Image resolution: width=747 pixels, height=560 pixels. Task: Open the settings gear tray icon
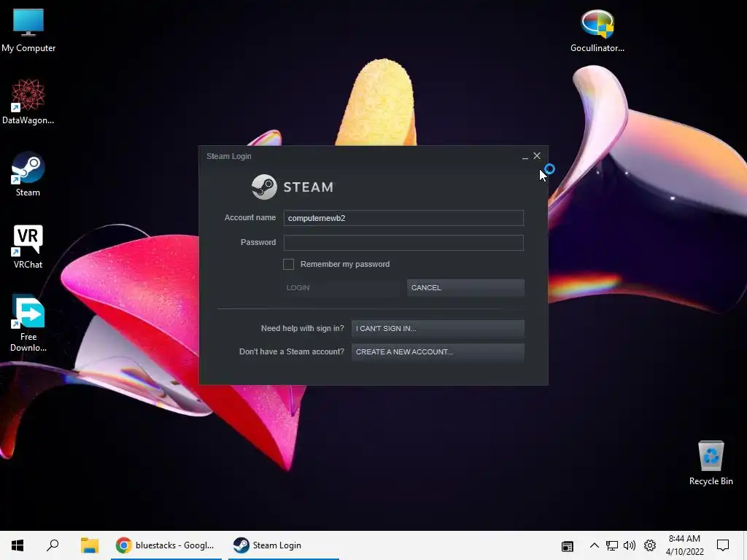pyautogui.click(x=650, y=545)
